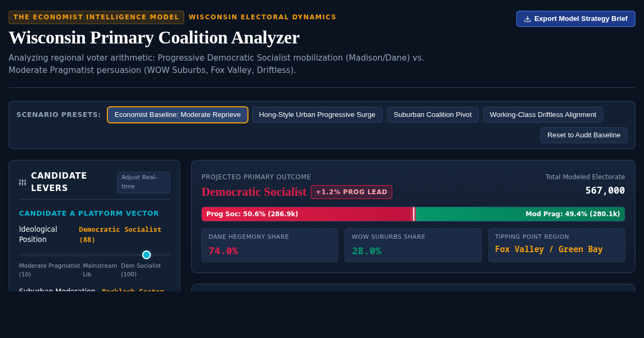Viewport: 644px width, 338px height.
Task: Click the Tipping Point Region label
Action: click(532, 237)
